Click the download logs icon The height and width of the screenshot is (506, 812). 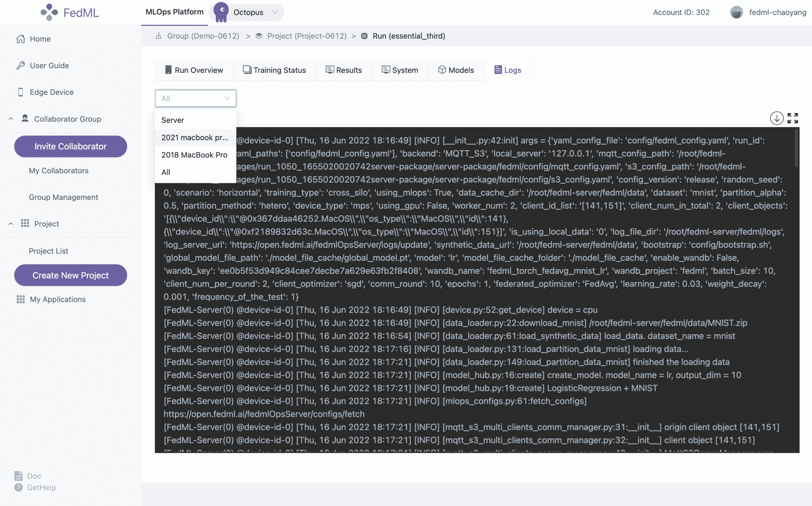pos(776,118)
